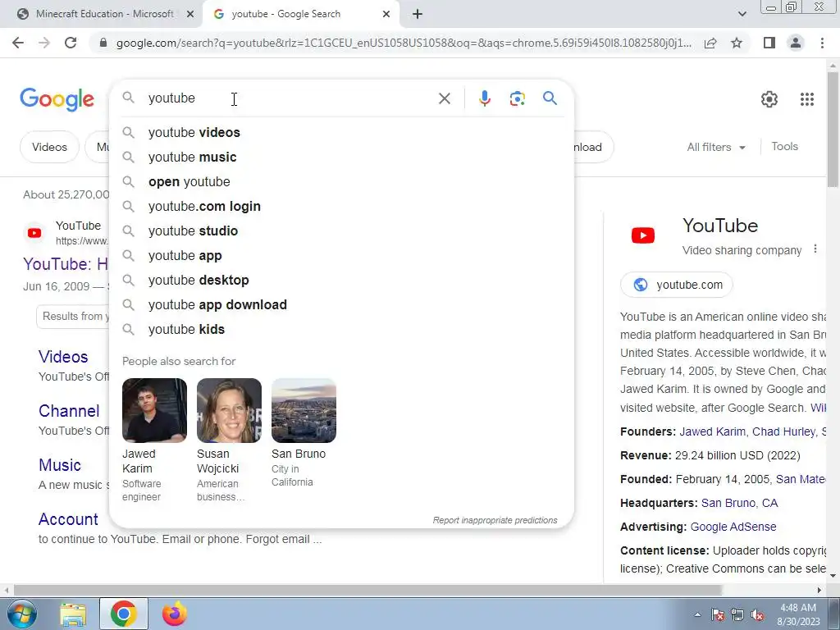Start voice search with the microphone
The width and height of the screenshot is (840, 630).
point(484,98)
